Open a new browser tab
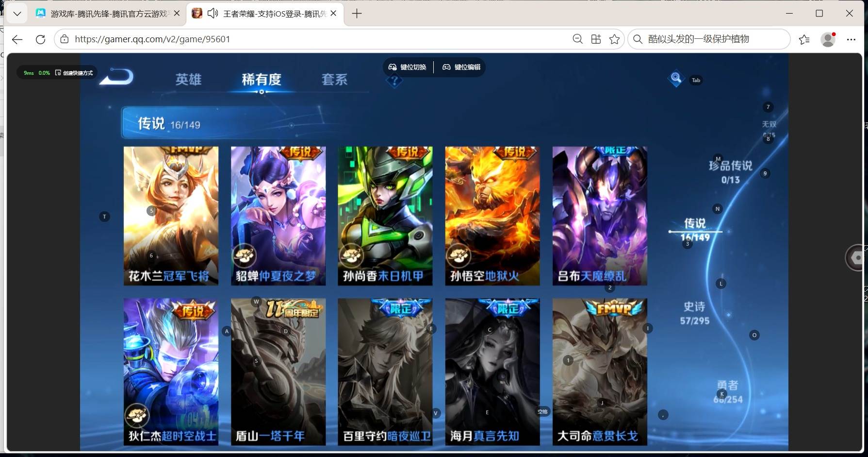 tap(357, 14)
